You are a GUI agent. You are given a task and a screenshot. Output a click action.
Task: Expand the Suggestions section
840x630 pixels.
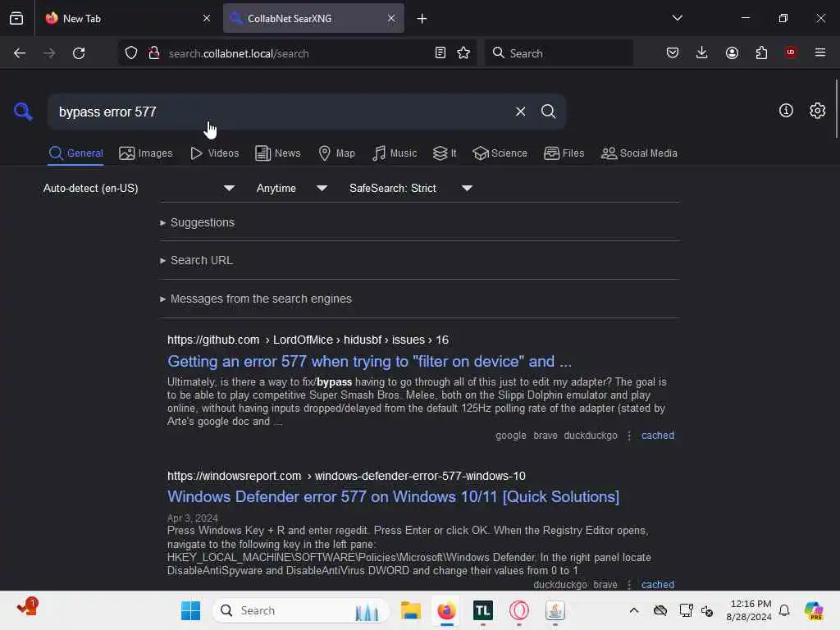tap(197, 222)
